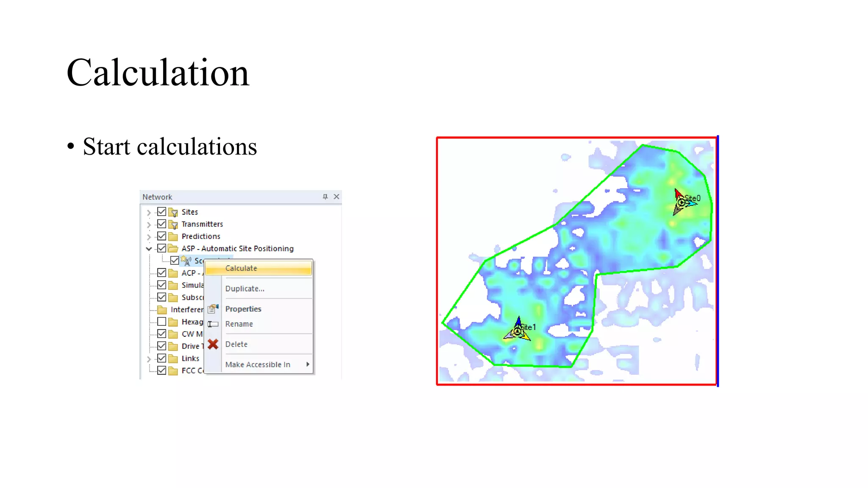
Task: Expand the Sites tree node
Action: tap(149, 212)
